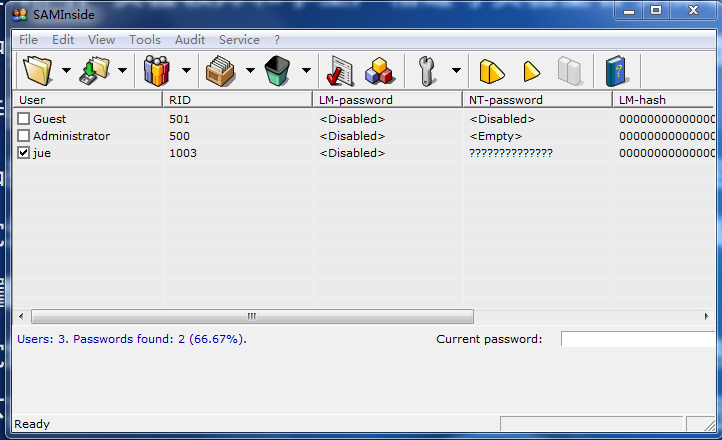This screenshot has height=440, width=722.
Task: Start attack with double yellow arrow icon
Action: click(x=491, y=71)
